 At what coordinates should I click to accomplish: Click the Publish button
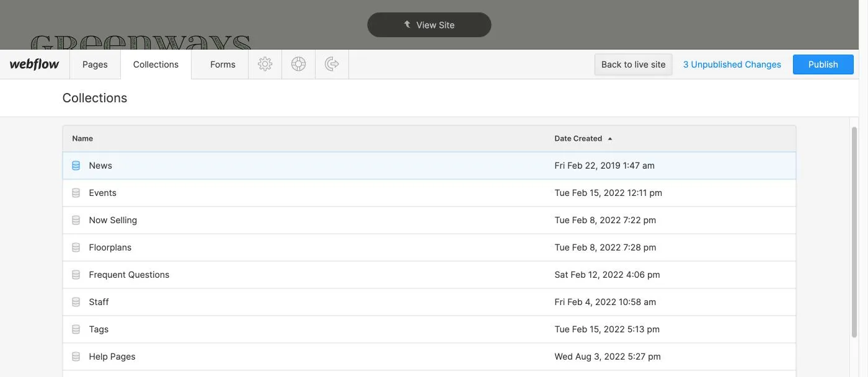823,64
